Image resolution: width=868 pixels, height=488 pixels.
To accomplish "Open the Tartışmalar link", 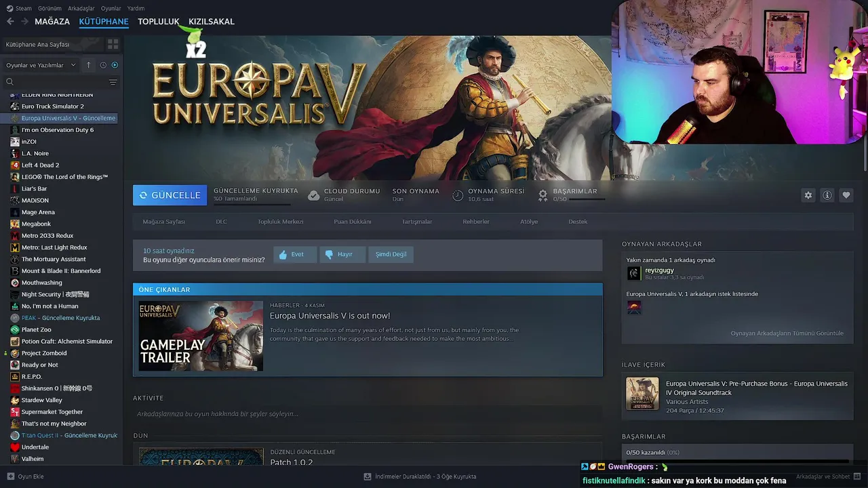I will (x=417, y=222).
